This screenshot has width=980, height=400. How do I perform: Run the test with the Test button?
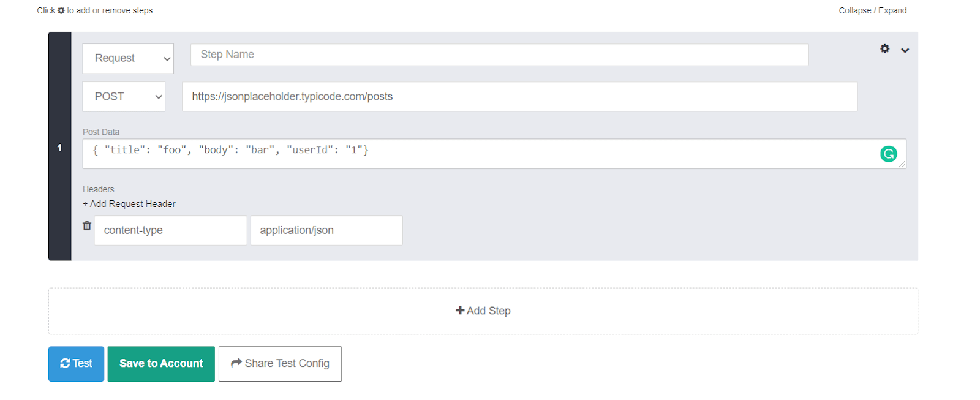point(76,364)
